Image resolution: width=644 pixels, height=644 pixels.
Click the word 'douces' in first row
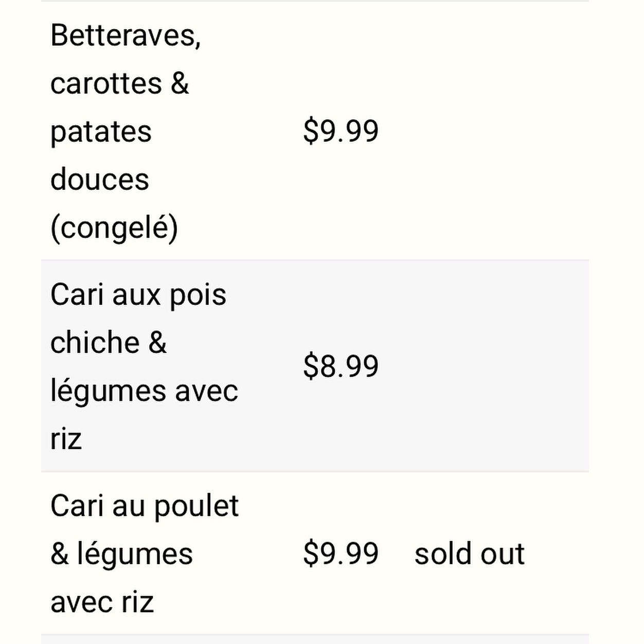coord(100,180)
